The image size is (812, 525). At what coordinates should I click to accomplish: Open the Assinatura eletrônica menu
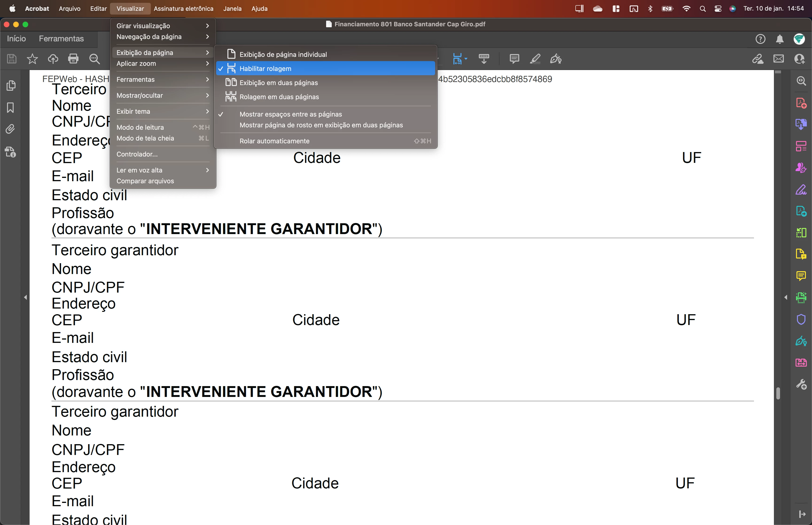coord(183,8)
